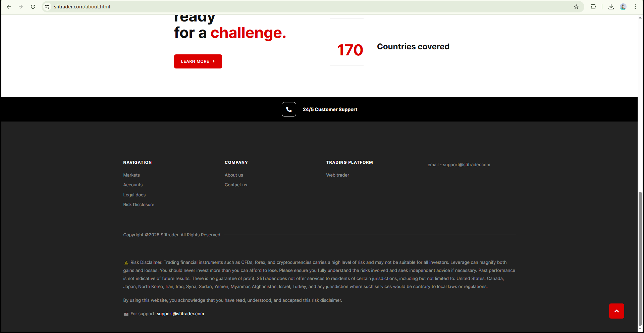Screen dimensions: 644x333
Task: Click the scrollbar up arrow
Action: coord(640,17)
